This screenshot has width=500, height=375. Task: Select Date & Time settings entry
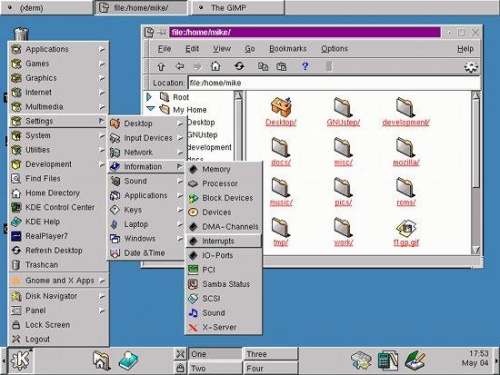(146, 253)
